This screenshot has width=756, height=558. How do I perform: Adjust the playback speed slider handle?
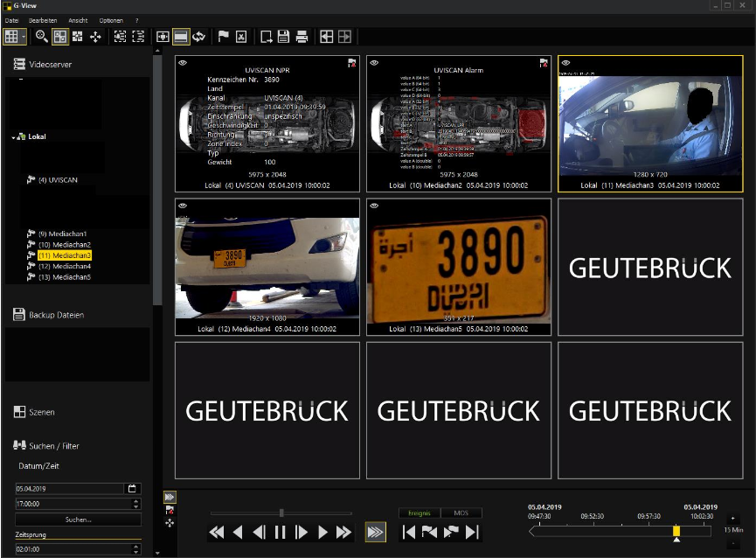pos(281,513)
